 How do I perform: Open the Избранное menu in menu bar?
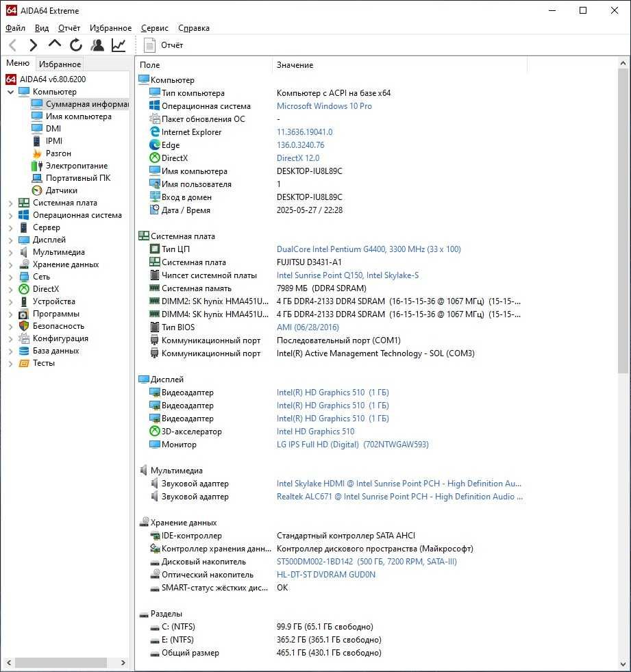click(110, 28)
